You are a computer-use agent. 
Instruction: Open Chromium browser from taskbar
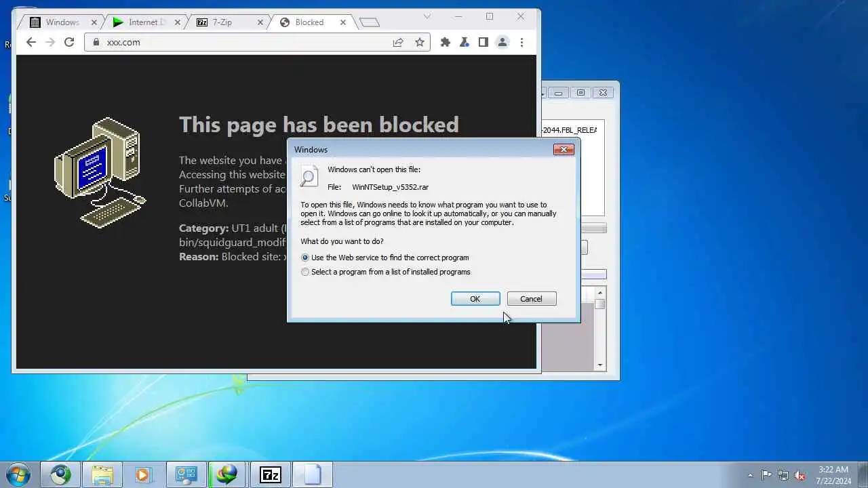coord(60,474)
